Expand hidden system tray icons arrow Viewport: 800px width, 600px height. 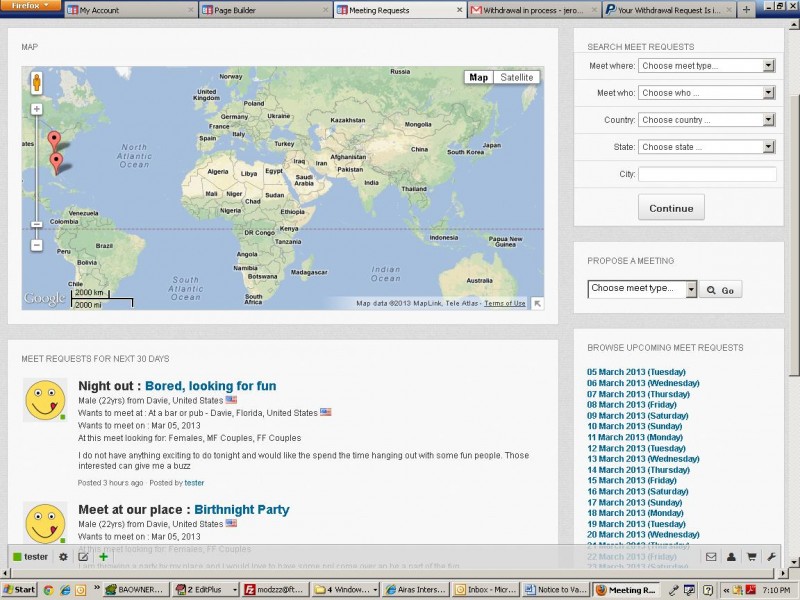coord(726,590)
